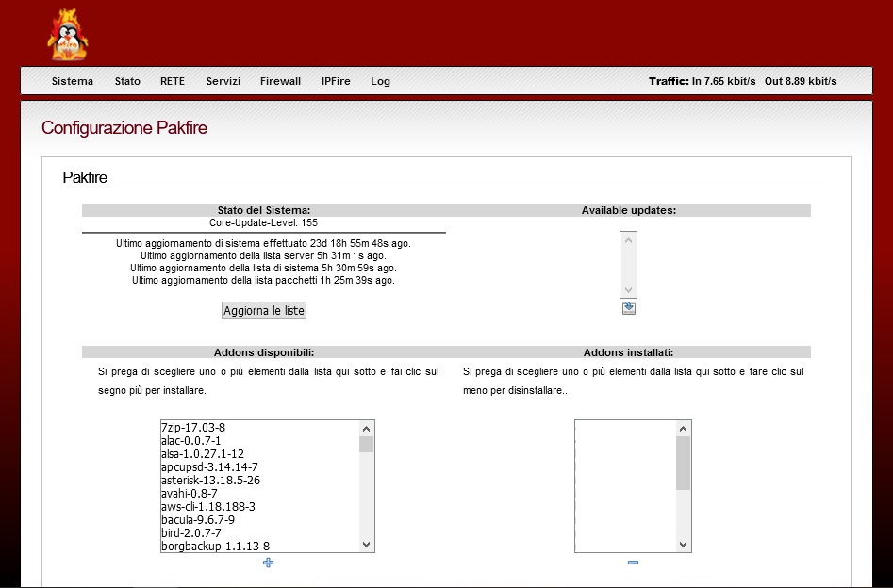Image resolution: width=893 pixels, height=588 pixels.
Task: Open the RETE menu
Action: point(173,81)
